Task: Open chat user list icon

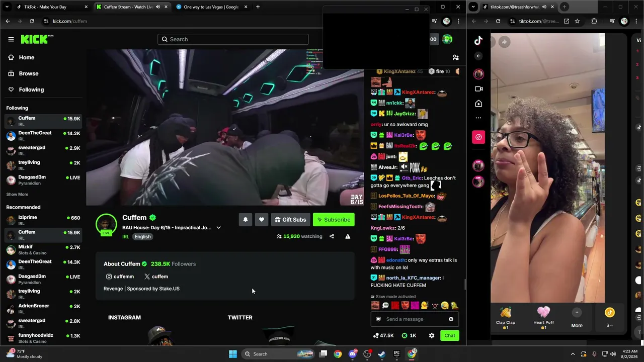Action: 455,58
